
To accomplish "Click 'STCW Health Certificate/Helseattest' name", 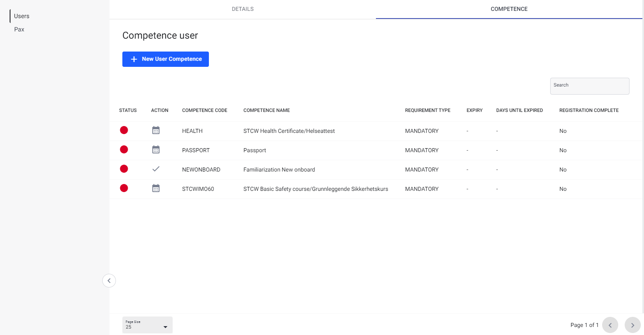I will click(289, 131).
